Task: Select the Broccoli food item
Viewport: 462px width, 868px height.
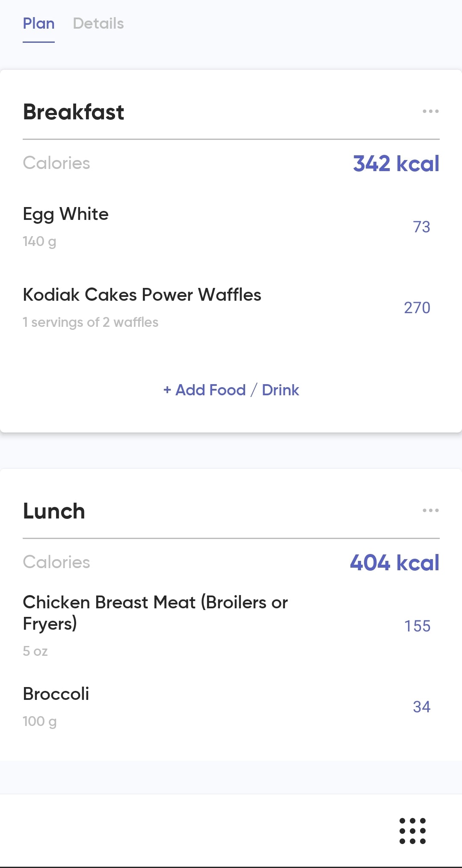Action: (x=56, y=694)
